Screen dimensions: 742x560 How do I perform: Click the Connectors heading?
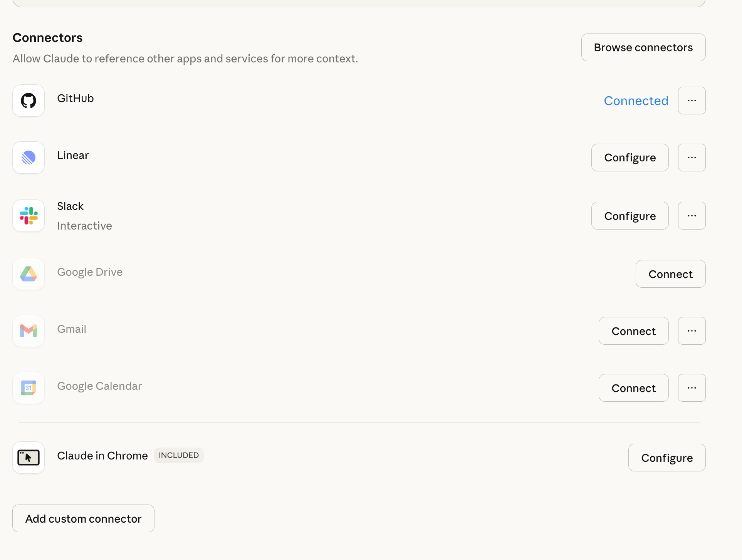click(x=47, y=38)
